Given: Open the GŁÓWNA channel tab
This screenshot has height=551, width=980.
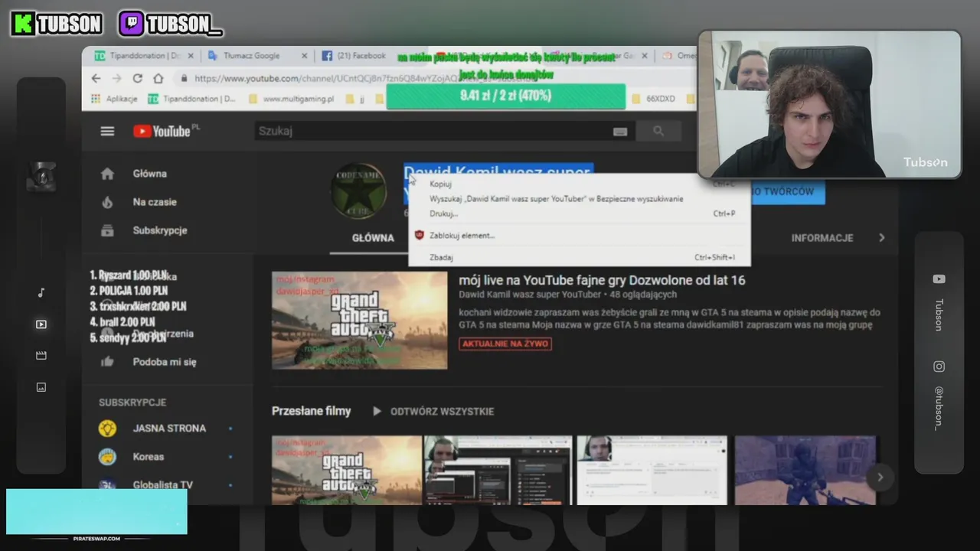Looking at the screenshot, I should pos(373,238).
